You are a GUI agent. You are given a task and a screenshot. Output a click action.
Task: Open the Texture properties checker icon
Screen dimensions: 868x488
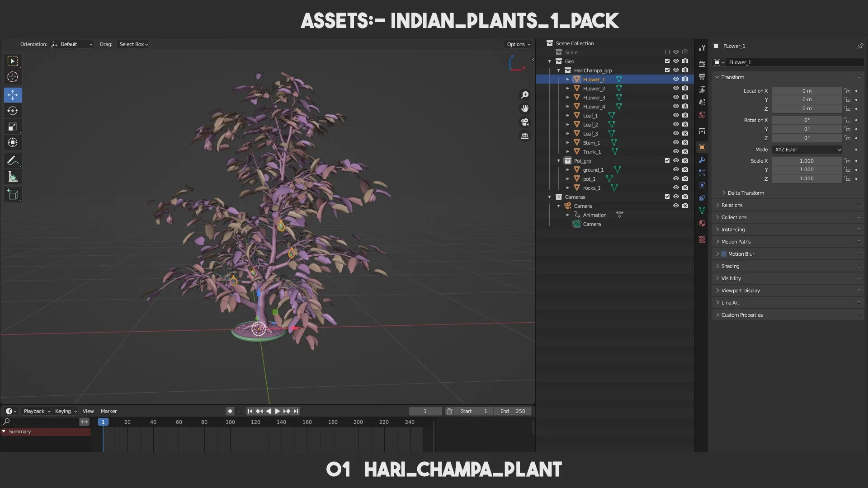pos(702,239)
